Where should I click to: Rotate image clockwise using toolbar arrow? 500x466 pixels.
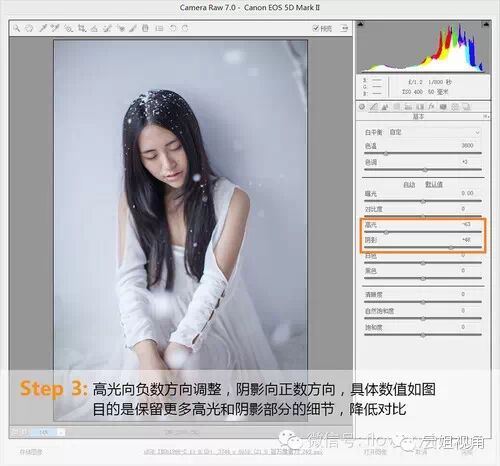coord(185,28)
